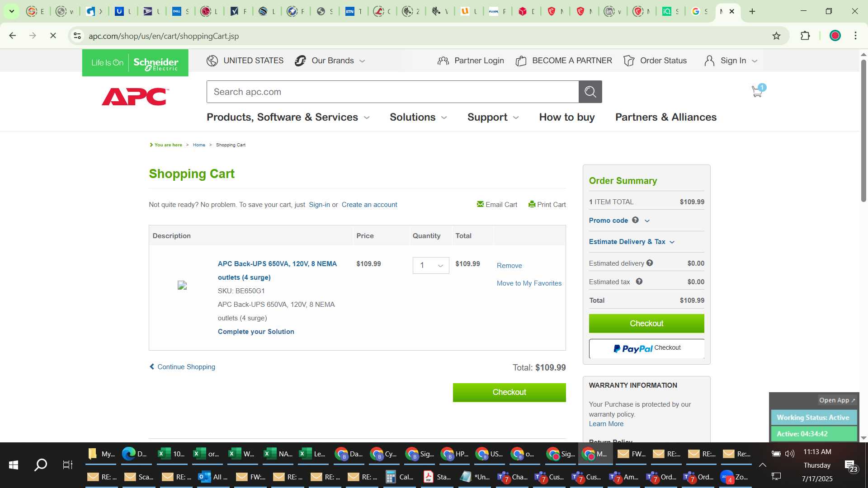The width and height of the screenshot is (868, 488).
Task: Click the search magnifier button
Action: pyautogui.click(x=590, y=92)
